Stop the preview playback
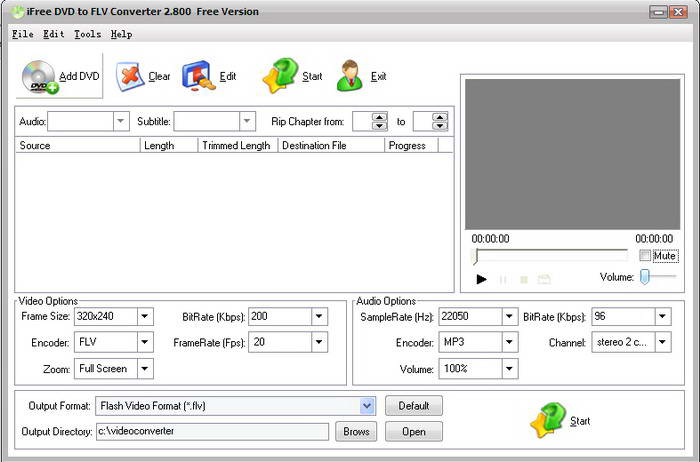The width and height of the screenshot is (700, 462). point(524,279)
